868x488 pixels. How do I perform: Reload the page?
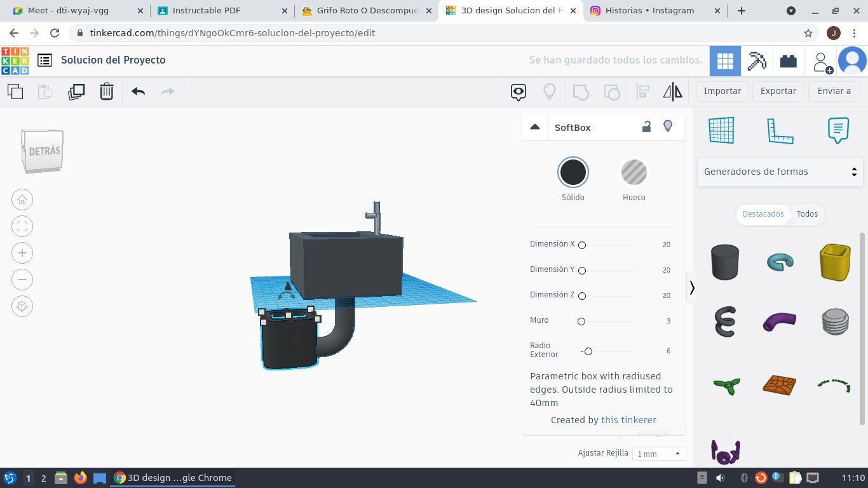[55, 33]
